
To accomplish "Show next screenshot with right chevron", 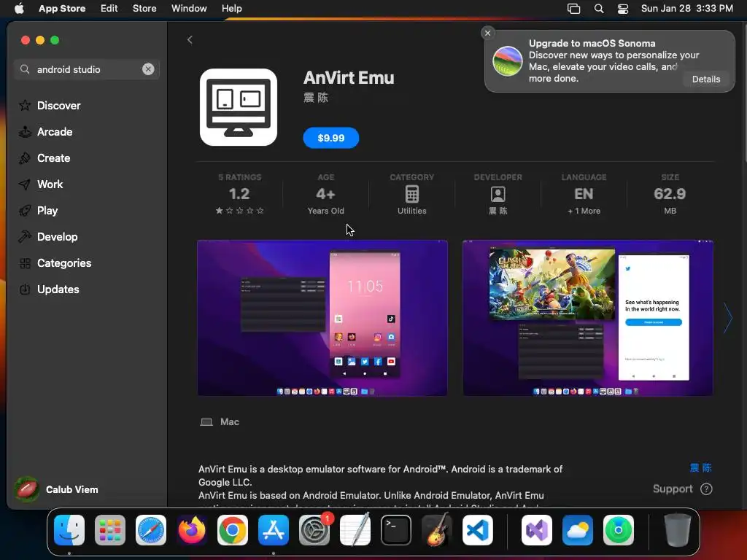I will pos(728,318).
